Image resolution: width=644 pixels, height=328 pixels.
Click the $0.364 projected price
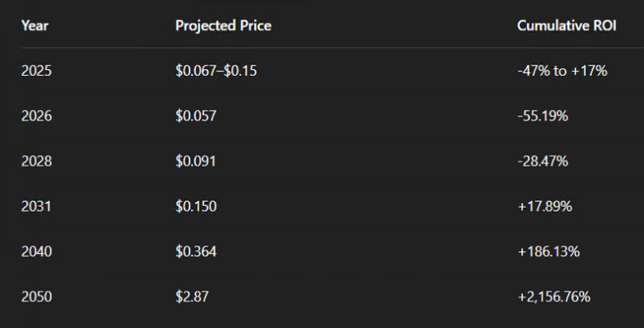coord(196,251)
